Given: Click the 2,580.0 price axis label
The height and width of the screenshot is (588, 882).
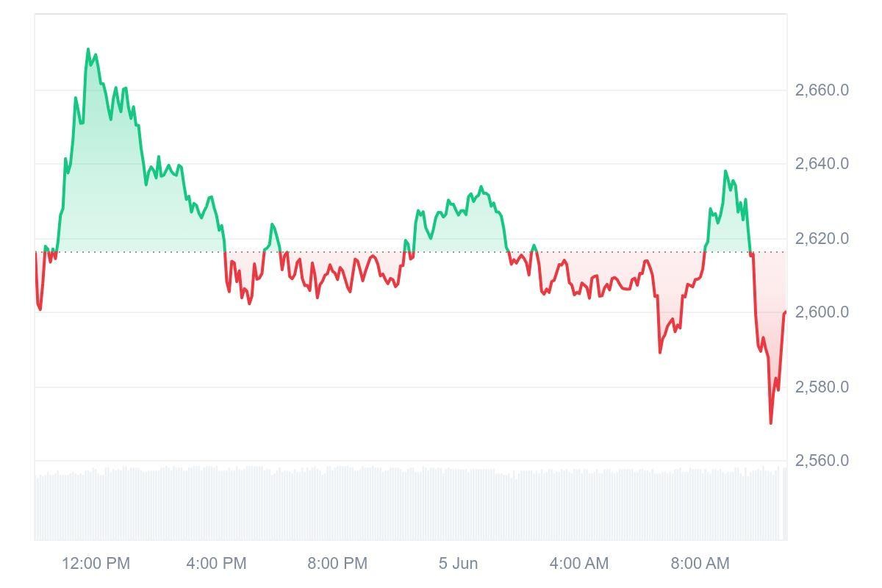Looking at the screenshot, I should coord(822,387).
